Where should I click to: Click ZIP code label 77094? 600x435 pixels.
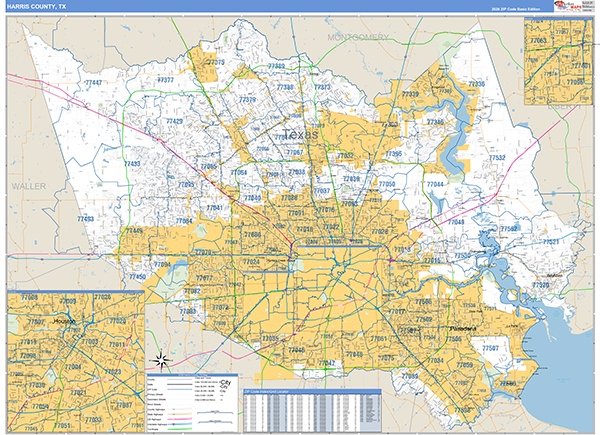click(x=162, y=264)
